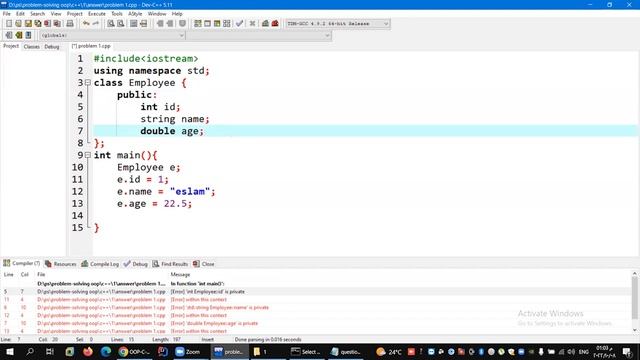
Task: Open the Window menu
Action: pos(157,13)
